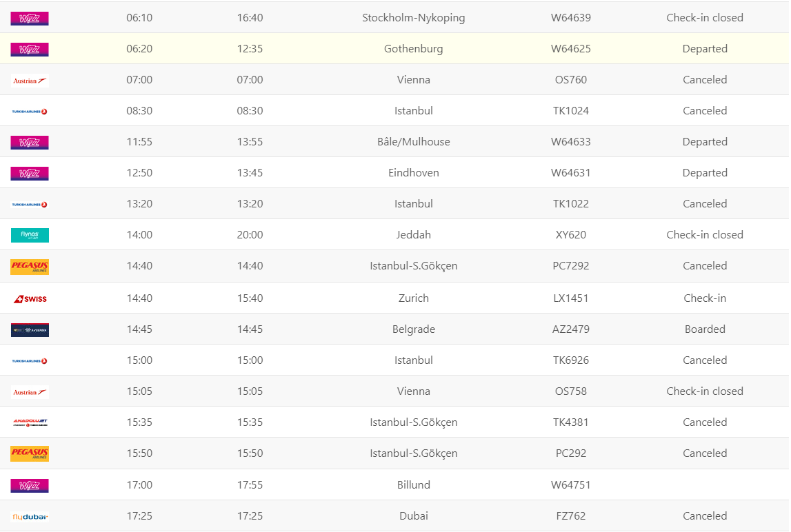Click the AnadoluJet logo for flight TK4381
Viewport: 791px width, 532px height.
coord(30,423)
